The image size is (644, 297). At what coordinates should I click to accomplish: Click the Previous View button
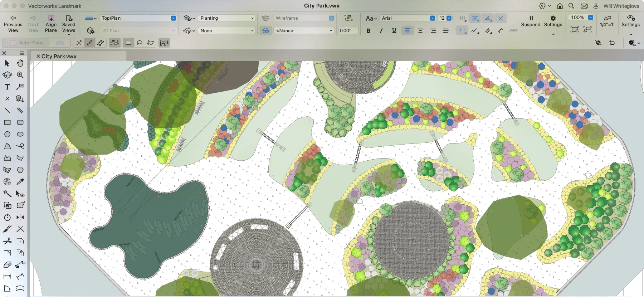[13, 24]
